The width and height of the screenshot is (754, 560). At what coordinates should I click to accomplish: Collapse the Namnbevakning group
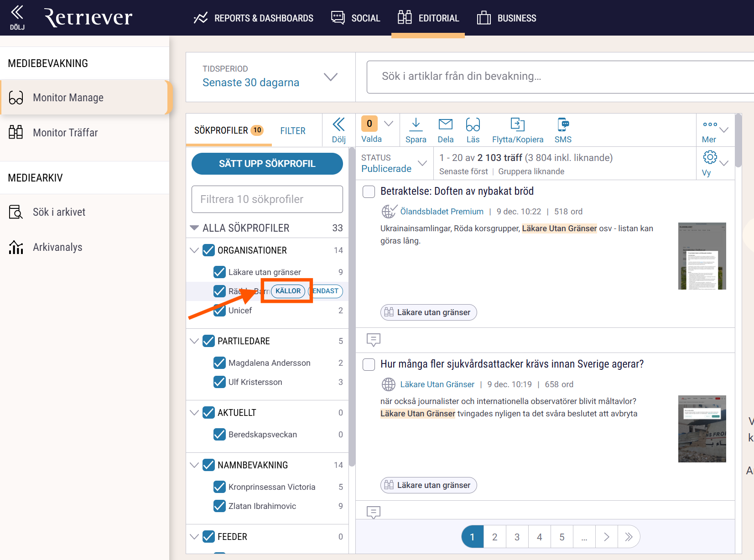194,465
